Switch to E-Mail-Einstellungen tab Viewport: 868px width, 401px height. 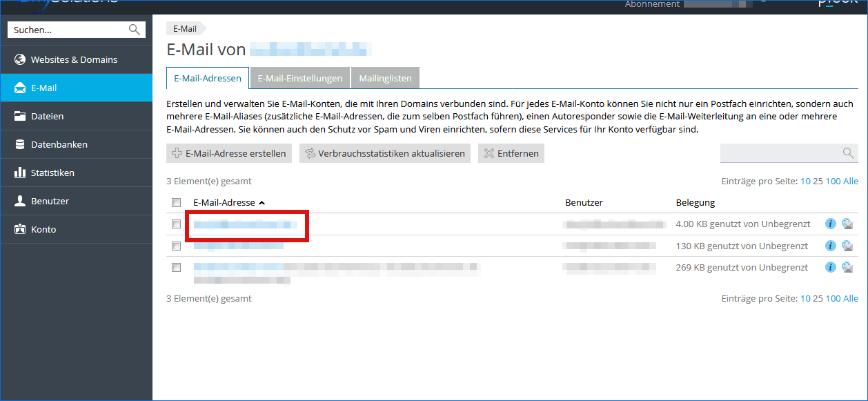(300, 78)
